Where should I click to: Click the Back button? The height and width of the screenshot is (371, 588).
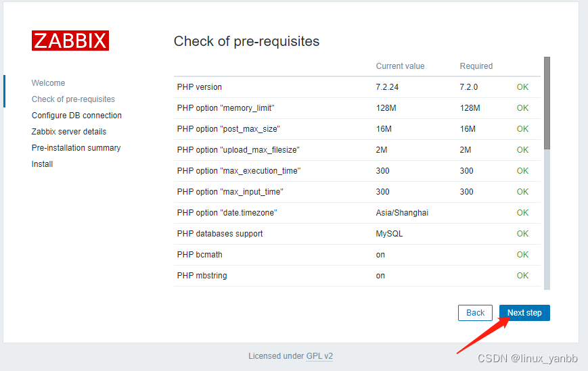pos(475,313)
